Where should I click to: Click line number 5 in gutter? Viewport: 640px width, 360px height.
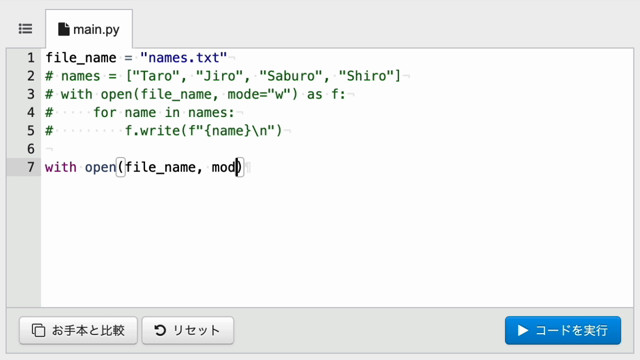[31, 131]
